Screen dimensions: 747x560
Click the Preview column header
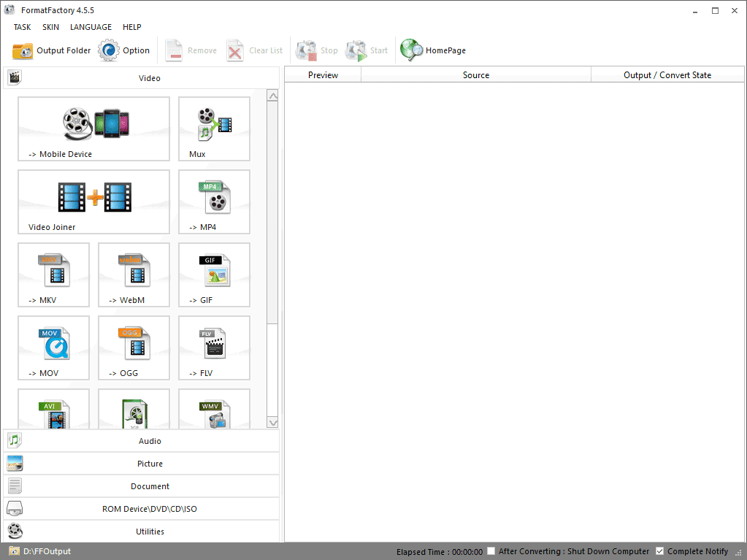pyautogui.click(x=323, y=74)
